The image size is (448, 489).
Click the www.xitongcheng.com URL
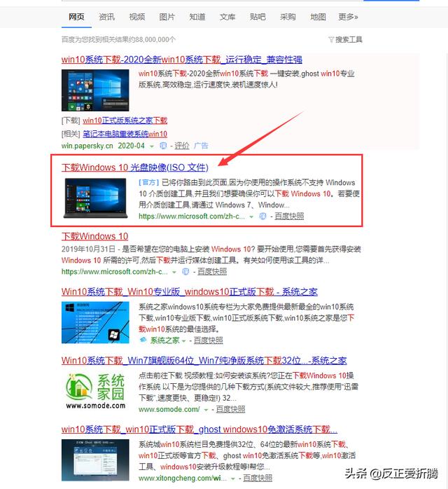(x=183, y=478)
